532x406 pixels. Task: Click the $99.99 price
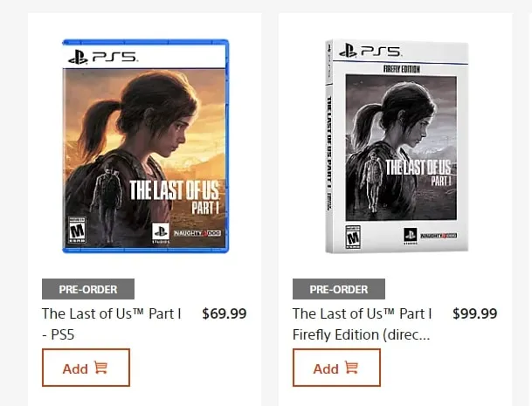click(x=475, y=313)
